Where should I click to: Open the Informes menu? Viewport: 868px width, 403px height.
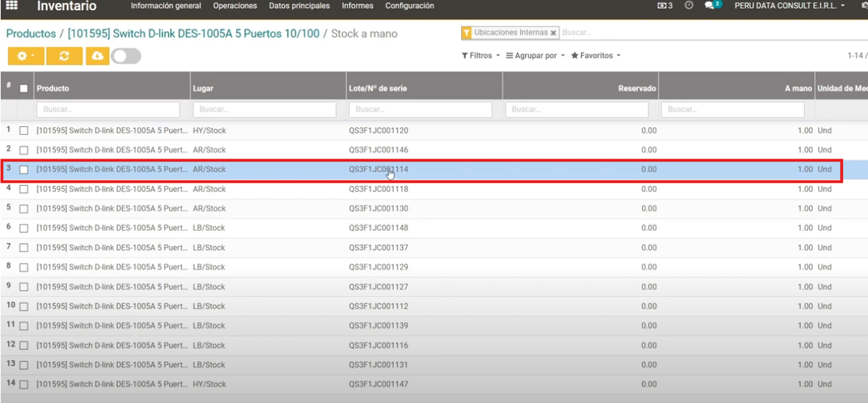tap(357, 6)
